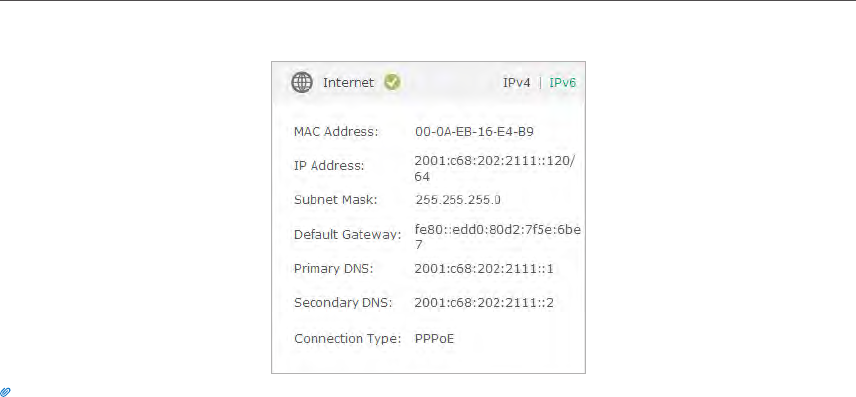Click the Internet heading text
Screen dimensions: 856x397
[348, 82]
